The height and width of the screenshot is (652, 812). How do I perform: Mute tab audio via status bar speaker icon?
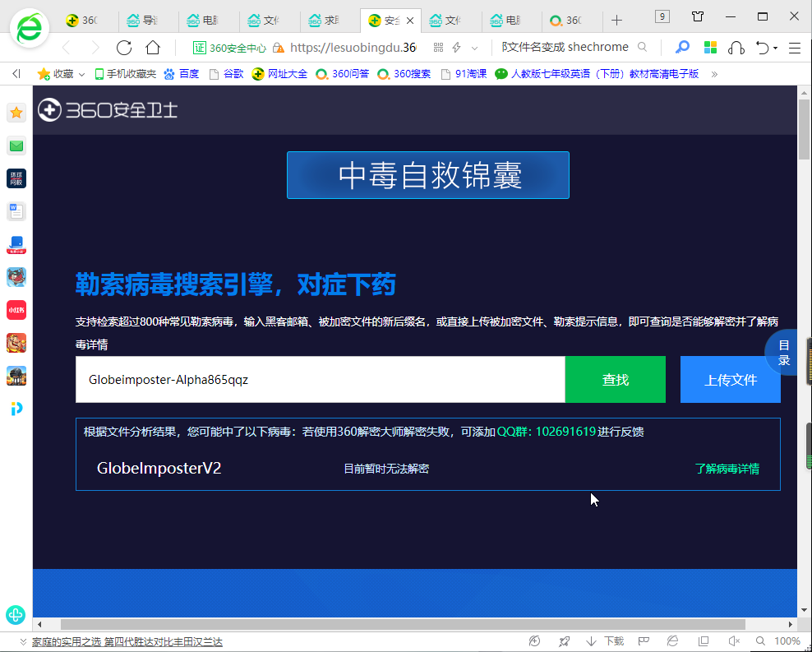tap(732, 640)
